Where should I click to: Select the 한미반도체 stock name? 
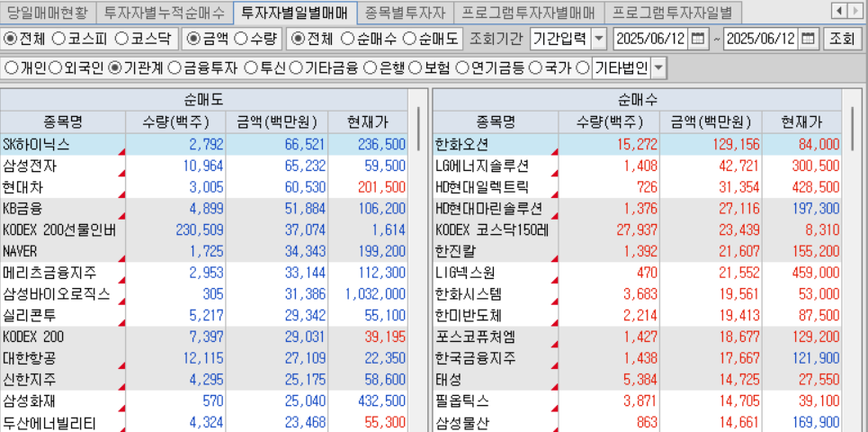469,316
